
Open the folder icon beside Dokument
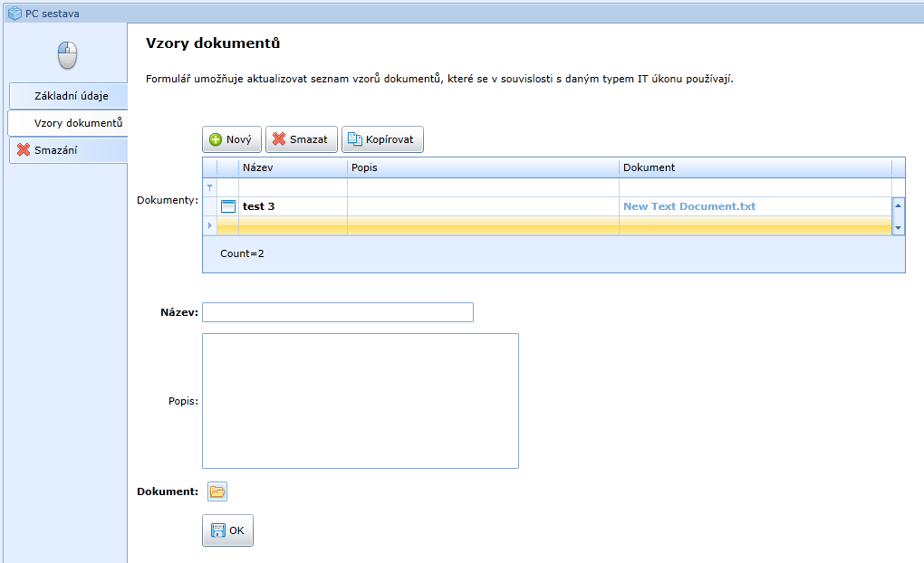coord(217,491)
